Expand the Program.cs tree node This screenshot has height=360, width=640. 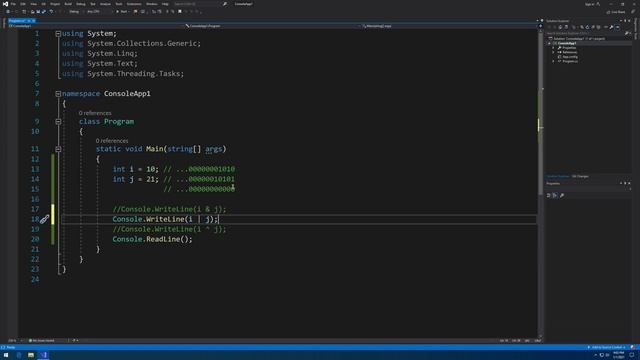[553, 61]
